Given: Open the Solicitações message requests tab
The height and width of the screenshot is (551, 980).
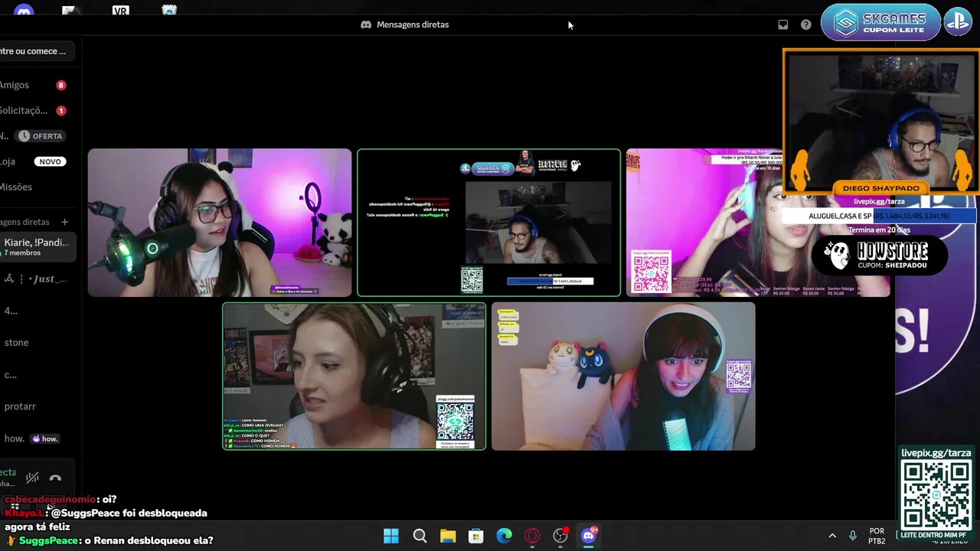Looking at the screenshot, I should (x=37, y=110).
